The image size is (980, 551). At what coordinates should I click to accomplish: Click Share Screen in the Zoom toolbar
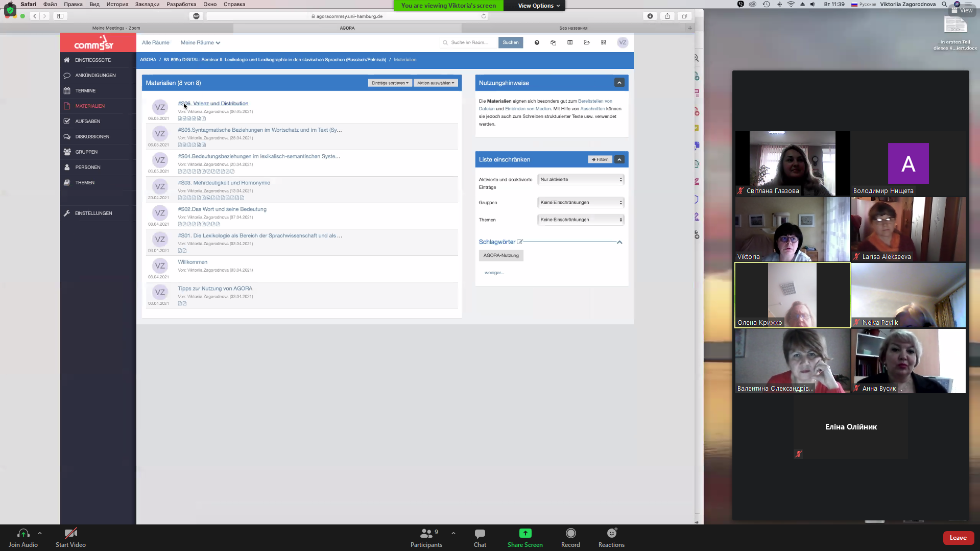coord(525,538)
